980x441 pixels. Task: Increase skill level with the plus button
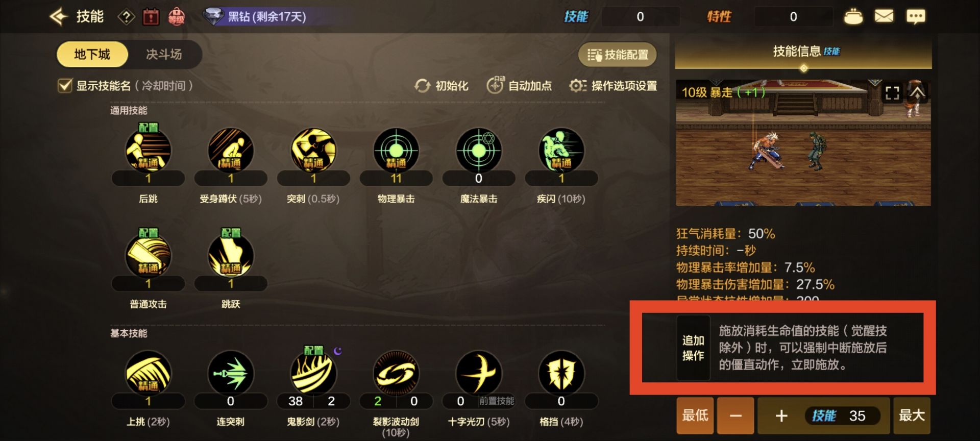click(x=781, y=415)
